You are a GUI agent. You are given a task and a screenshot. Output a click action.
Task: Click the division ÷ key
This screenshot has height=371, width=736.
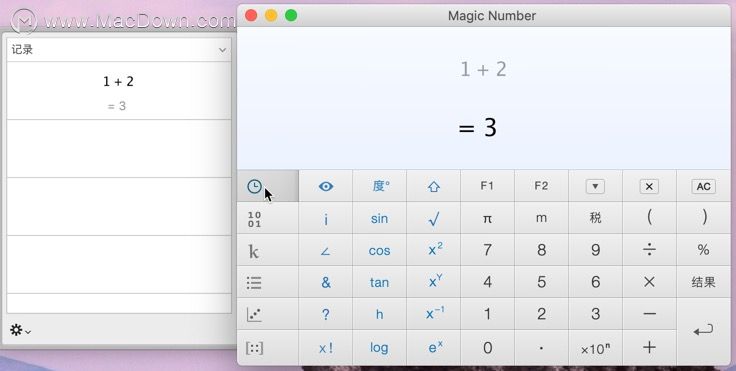click(649, 250)
